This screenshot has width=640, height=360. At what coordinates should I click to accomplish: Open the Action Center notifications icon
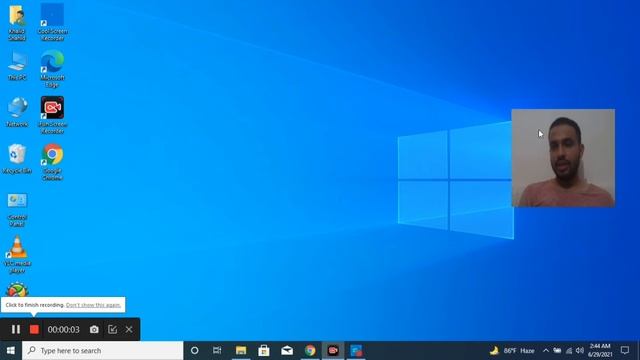625,351
